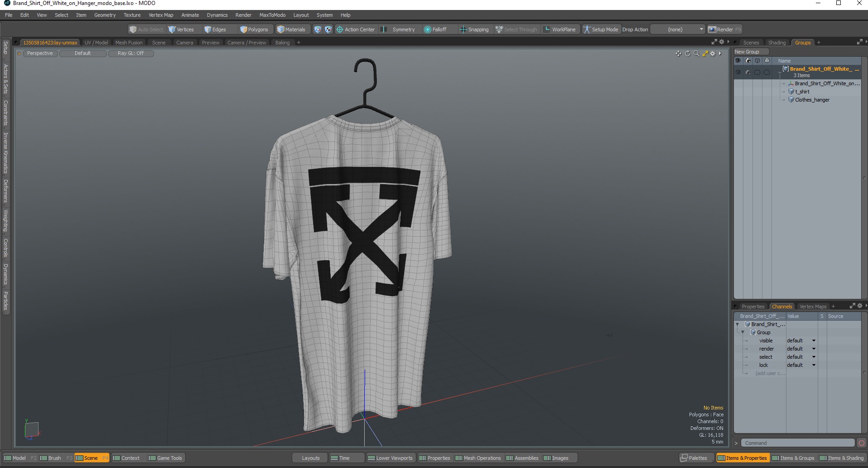Image resolution: width=868 pixels, height=468 pixels.
Task: Click the Channels panel gear icon
Action: [x=860, y=306]
